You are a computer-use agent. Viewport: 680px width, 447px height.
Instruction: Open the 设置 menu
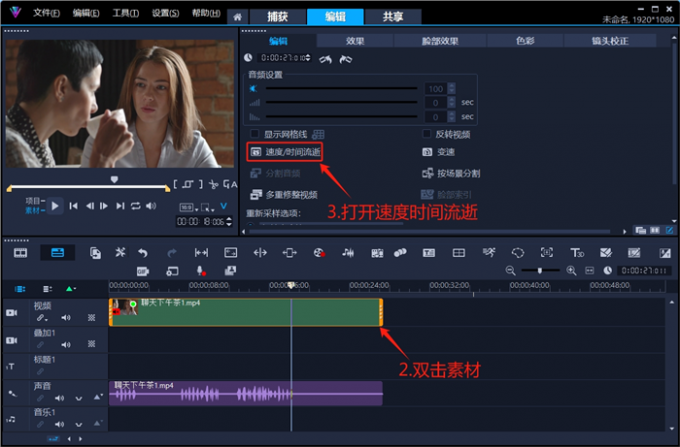pyautogui.click(x=165, y=13)
